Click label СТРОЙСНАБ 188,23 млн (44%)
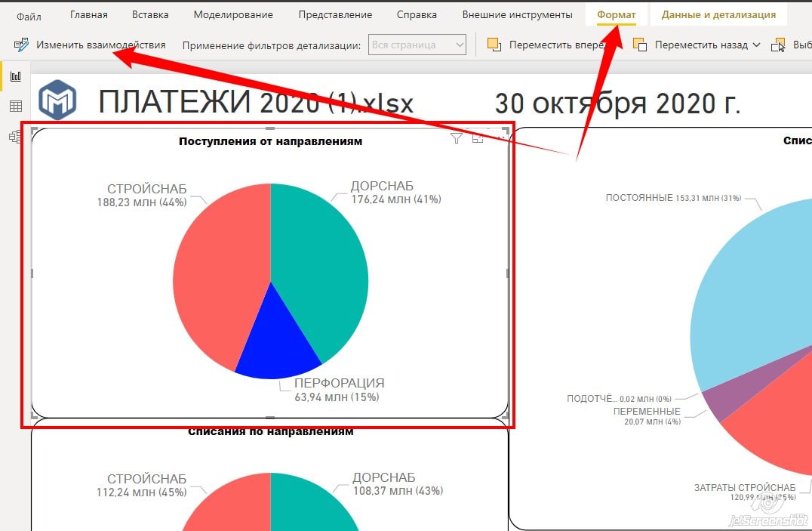Image resolution: width=812 pixels, height=531 pixels. click(x=142, y=196)
